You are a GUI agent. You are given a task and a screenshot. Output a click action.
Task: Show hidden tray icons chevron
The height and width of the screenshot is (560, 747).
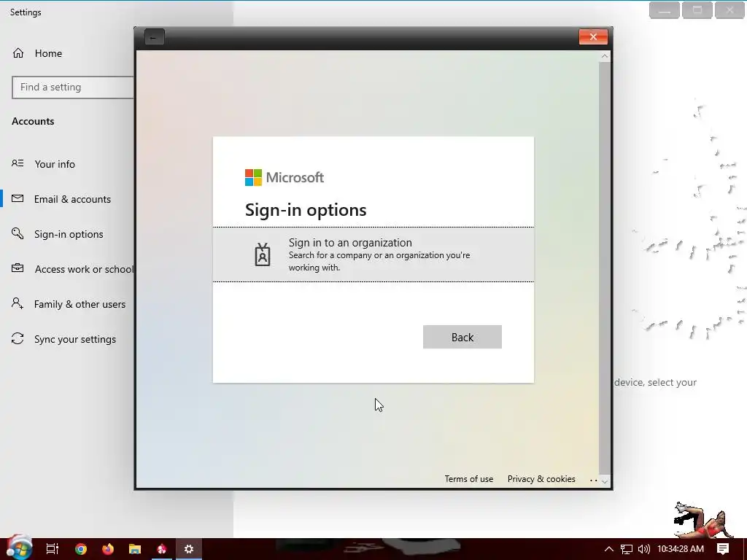(609, 549)
